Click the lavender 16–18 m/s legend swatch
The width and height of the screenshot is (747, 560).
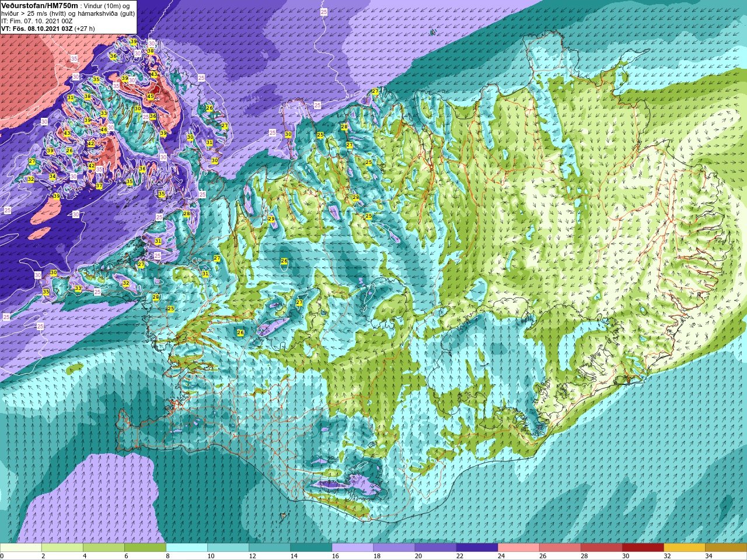352,548
